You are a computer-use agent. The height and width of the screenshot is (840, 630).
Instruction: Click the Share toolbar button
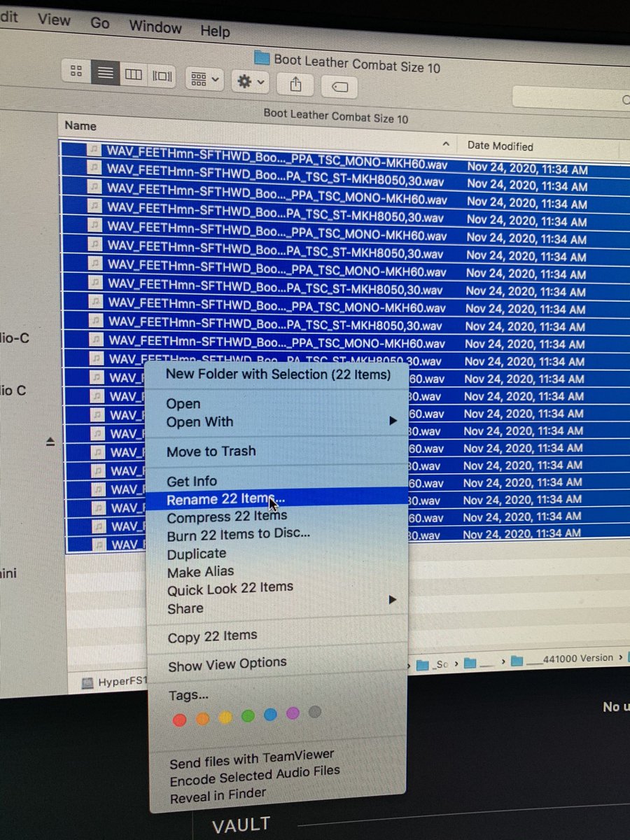(x=295, y=84)
